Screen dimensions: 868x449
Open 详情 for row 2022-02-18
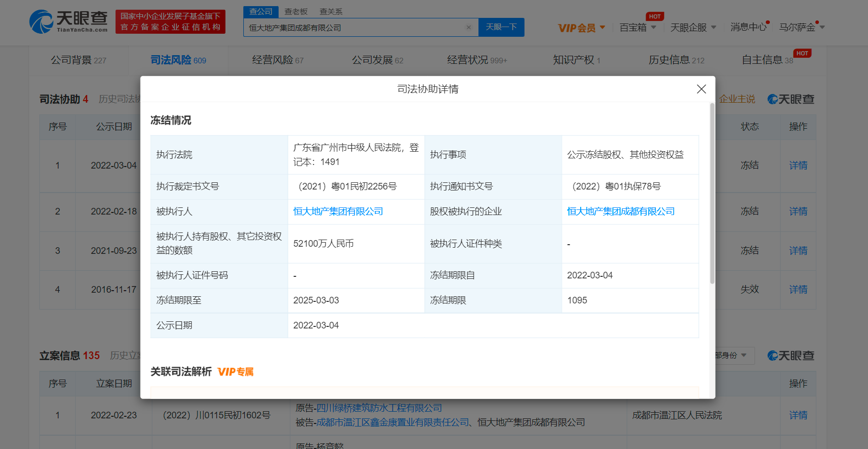(x=798, y=211)
